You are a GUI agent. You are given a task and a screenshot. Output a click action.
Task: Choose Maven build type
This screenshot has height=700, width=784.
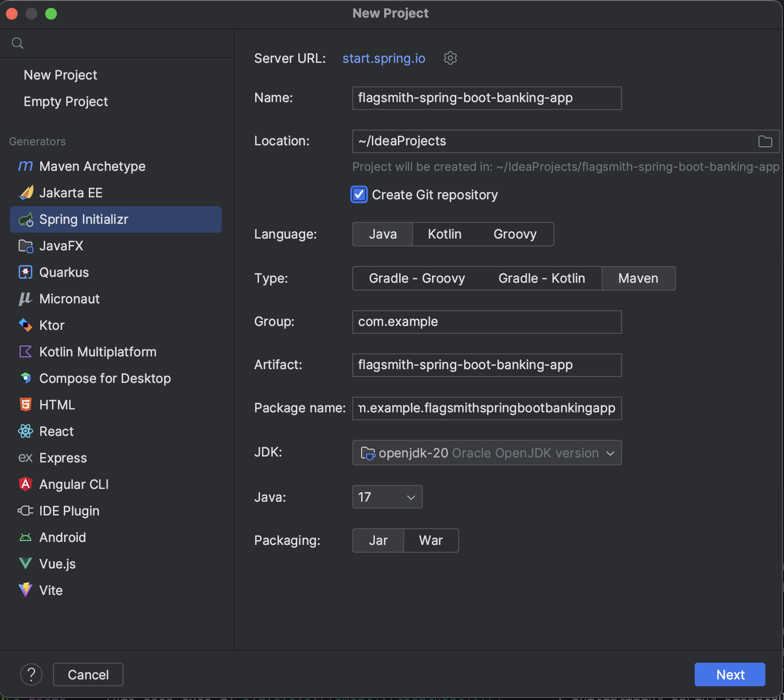[638, 278]
